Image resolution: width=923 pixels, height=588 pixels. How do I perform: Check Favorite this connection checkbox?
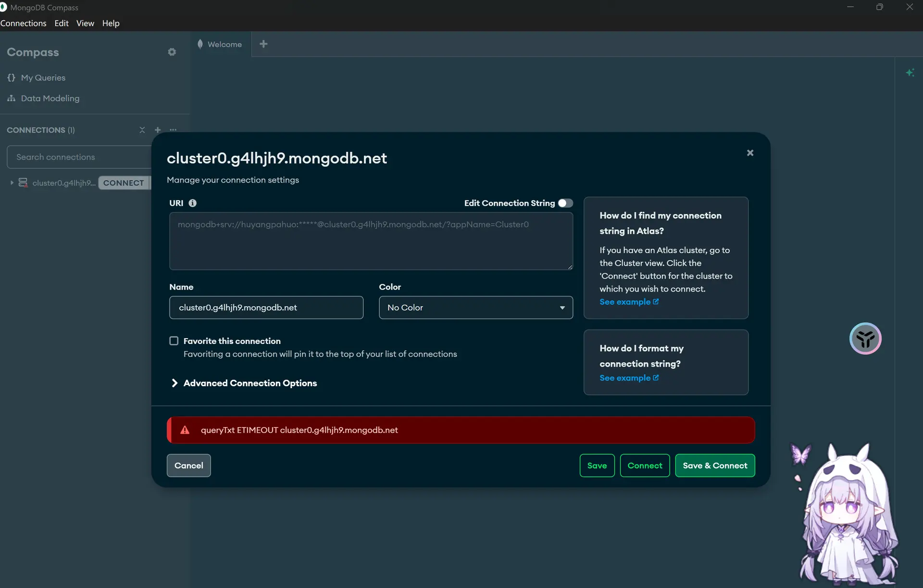coord(174,341)
